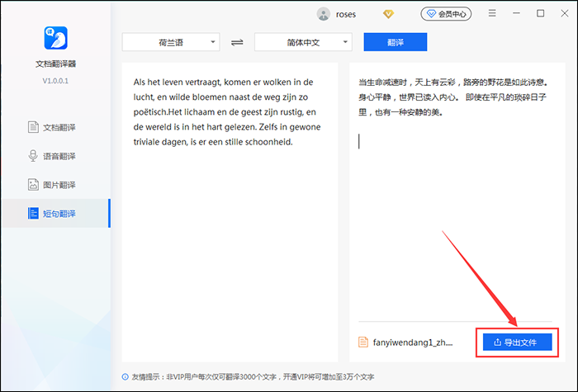This screenshot has width=578, height=392.
Task: Click the document icon beside 文档翻译
Action: [33, 127]
